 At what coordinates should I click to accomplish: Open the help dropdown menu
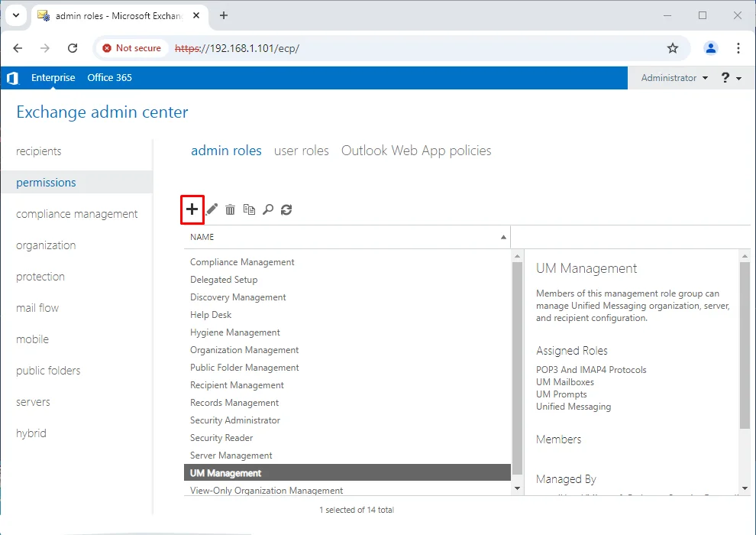pos(731,78)
